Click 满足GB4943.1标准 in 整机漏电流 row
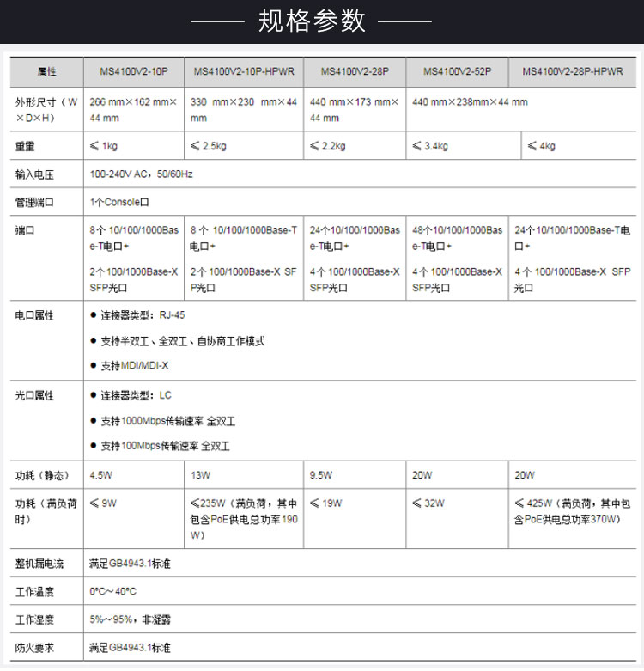 pos(130,564)
